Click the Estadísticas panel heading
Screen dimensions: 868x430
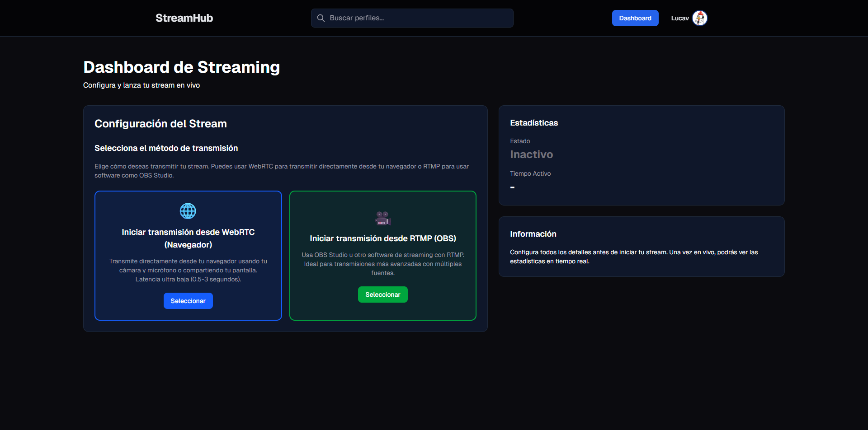533,123
